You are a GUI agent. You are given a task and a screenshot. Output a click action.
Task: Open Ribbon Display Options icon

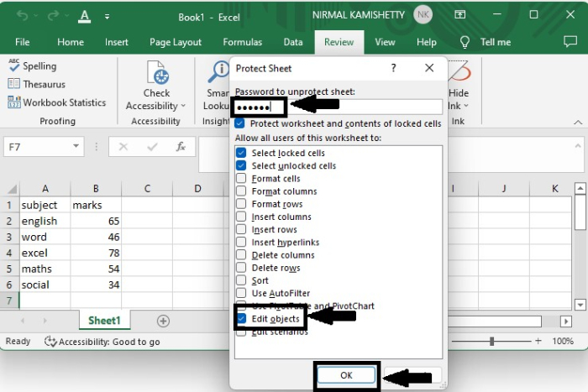(459, 14)
